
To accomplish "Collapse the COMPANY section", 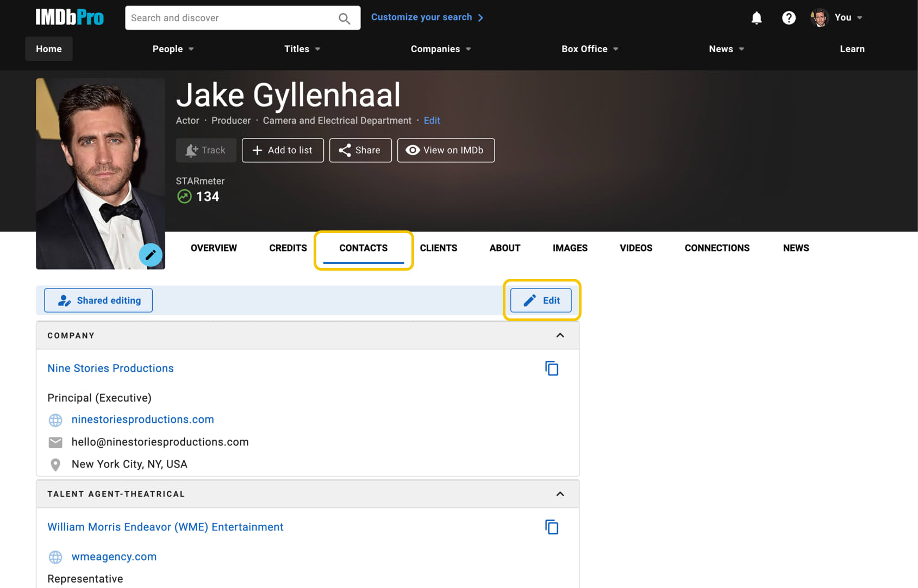I will (x=560, y=335).
